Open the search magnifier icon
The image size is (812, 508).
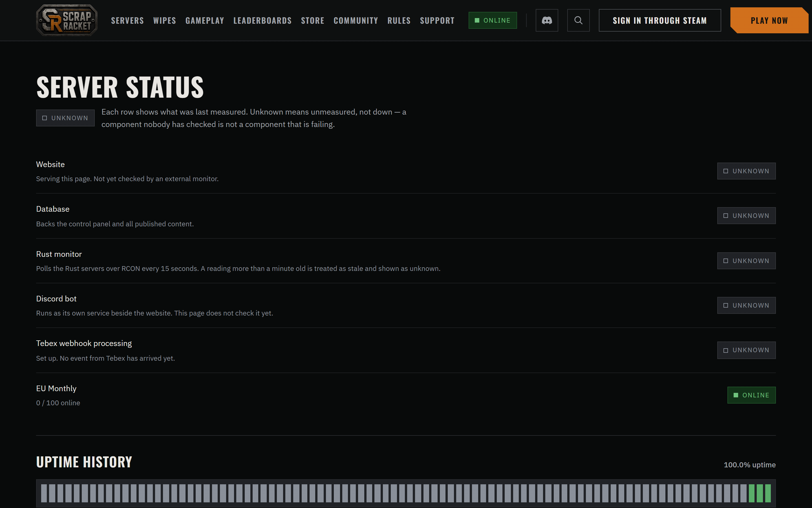[578, 20]
